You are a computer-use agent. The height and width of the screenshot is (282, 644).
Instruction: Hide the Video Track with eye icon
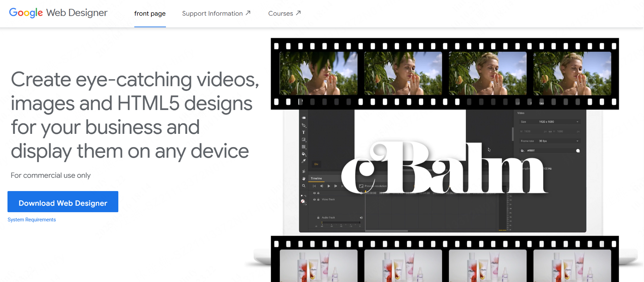pos(315,200)
